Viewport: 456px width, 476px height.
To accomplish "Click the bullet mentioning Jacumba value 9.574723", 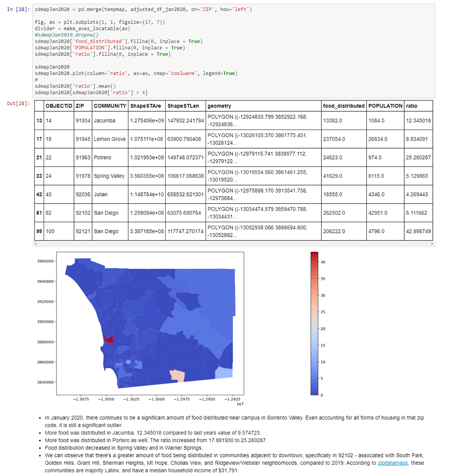I will (x=153, y=433).
